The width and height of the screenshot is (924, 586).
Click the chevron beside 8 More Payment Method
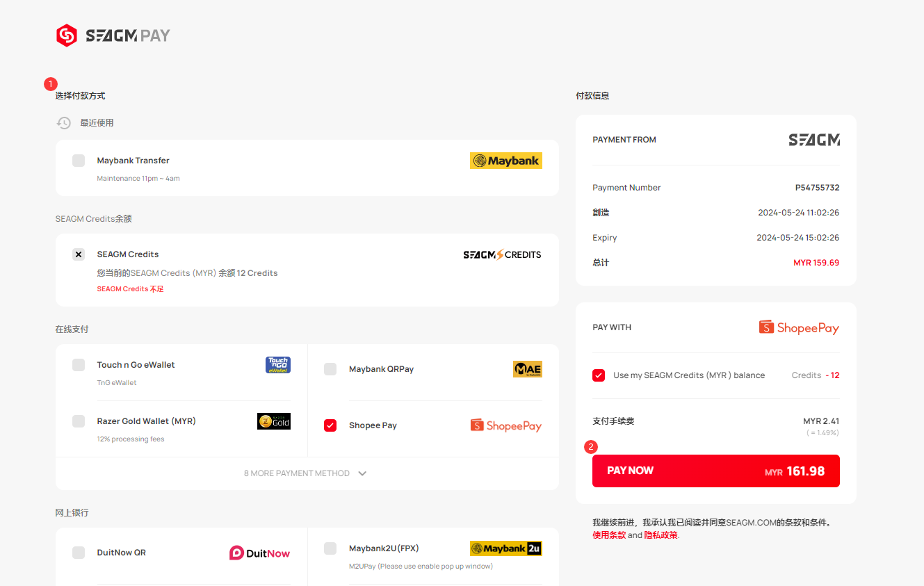coord(362,473)
